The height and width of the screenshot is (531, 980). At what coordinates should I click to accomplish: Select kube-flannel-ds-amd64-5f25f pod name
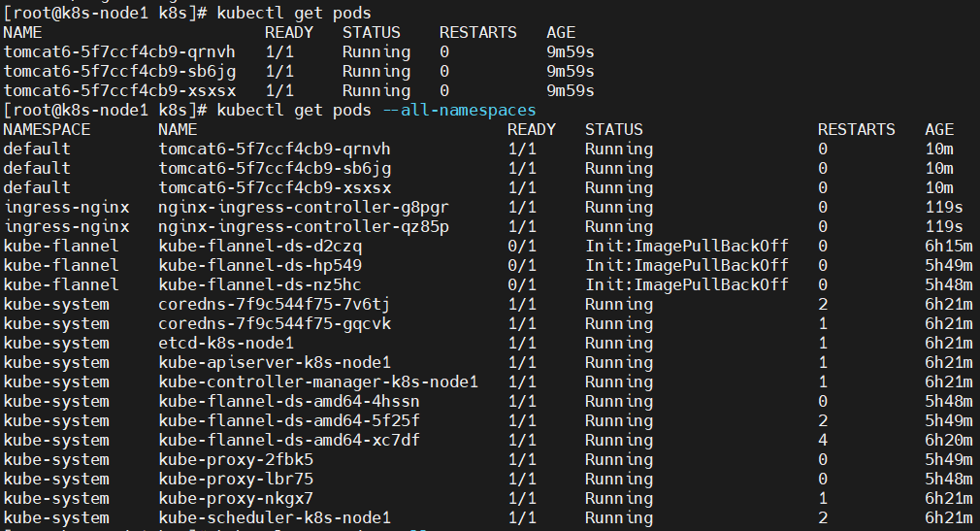[289, 420]
